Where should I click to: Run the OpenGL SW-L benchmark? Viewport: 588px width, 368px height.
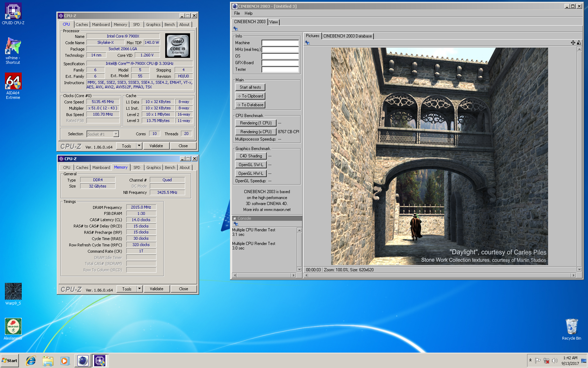pyautogui.click(x=251, y=165)
